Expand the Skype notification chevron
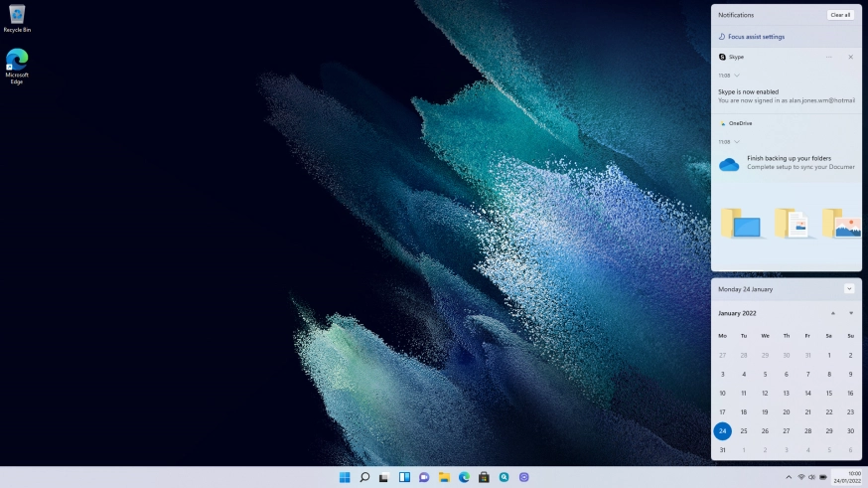The image size is (868, 488). [x=737, y=76]
